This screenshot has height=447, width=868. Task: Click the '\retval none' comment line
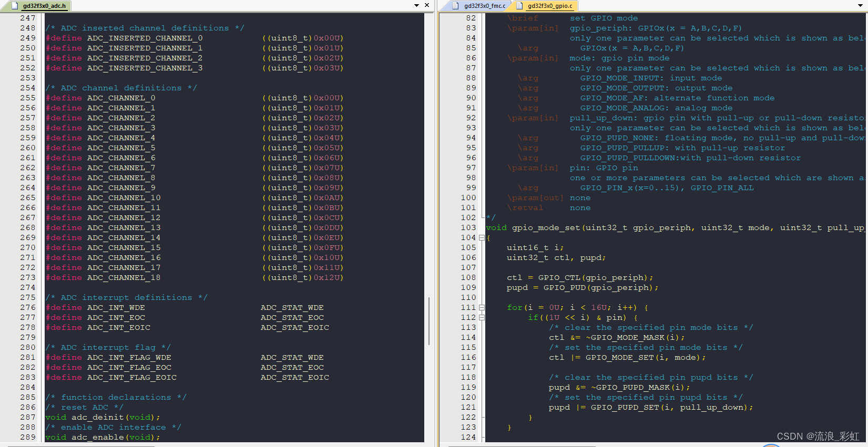tap(549, 208)
